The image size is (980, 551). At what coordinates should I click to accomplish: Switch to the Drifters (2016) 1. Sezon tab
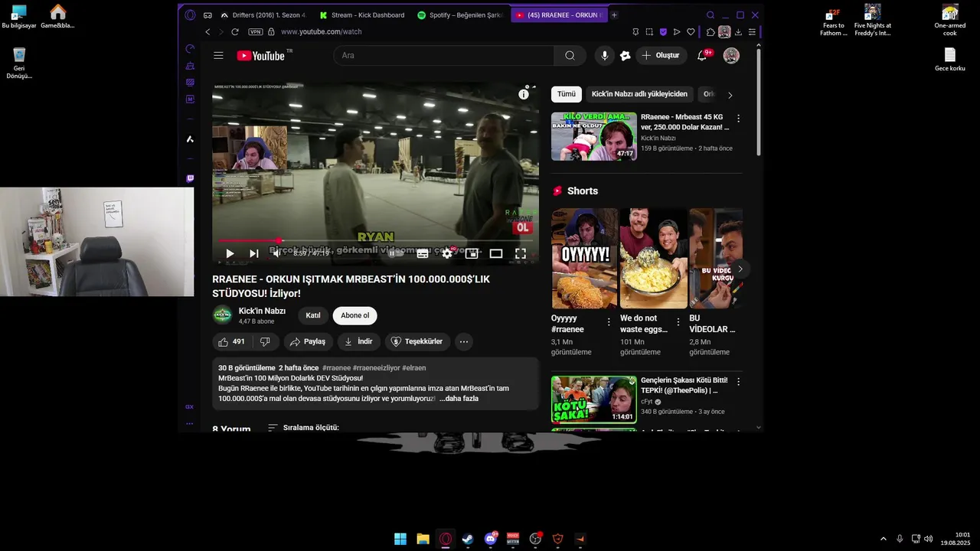(x=264, y=15)
